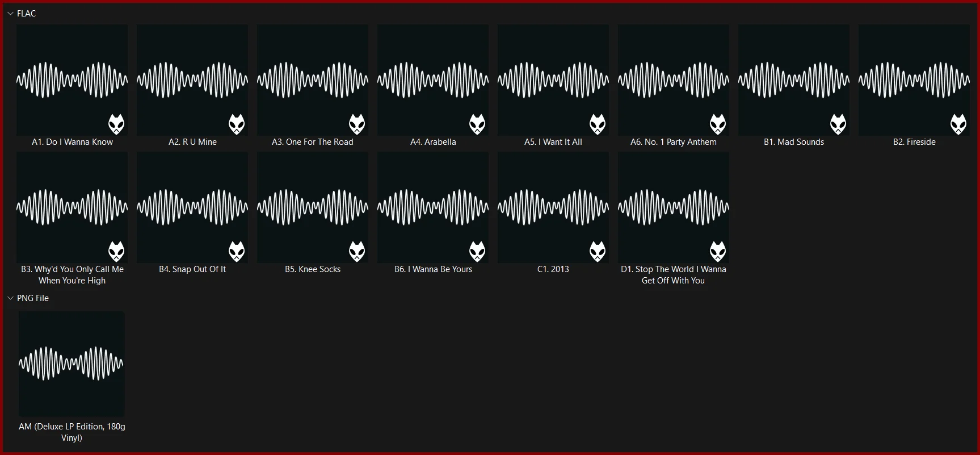This screenshot has width=980, height=455.
Task: Select the A2. R U Mine cover thumbnail
Action: (192, 80)
